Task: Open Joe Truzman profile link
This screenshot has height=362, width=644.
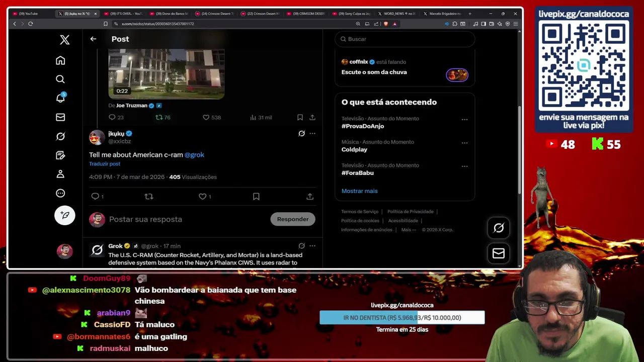Action: (132, 106)
